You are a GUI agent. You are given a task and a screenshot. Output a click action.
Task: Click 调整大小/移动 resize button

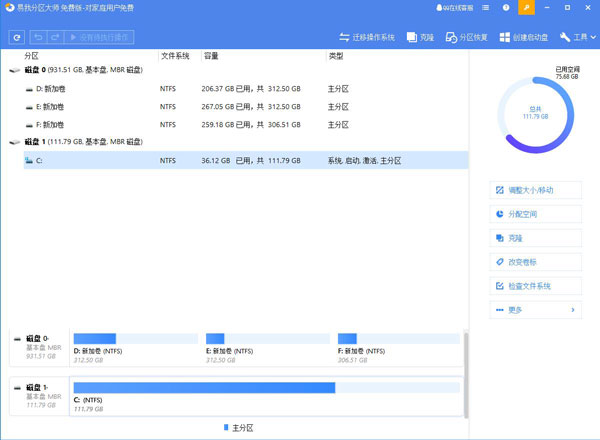535,190
